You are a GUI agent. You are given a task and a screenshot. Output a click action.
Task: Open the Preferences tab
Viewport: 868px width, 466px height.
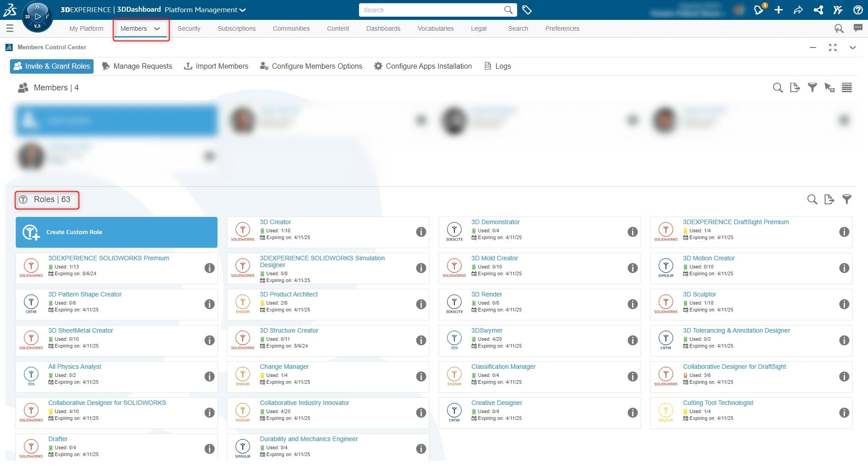click(x=562, y=28)
